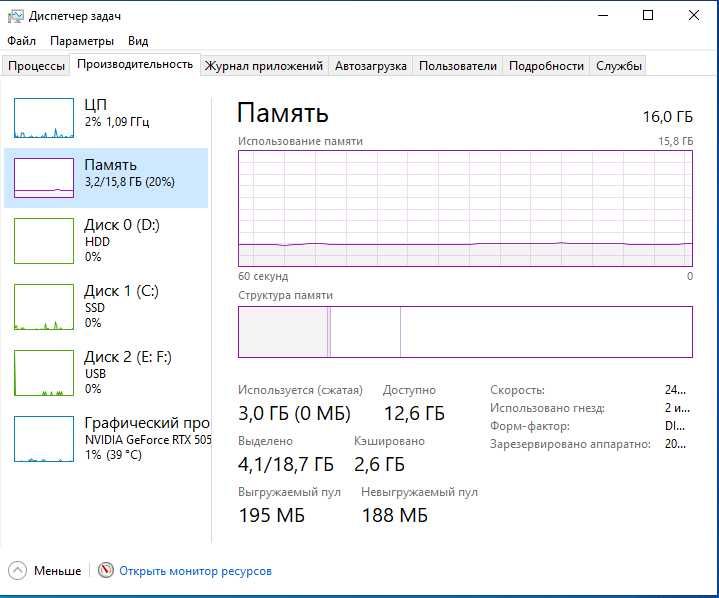The image size is (719, 598).
Task: Click the 16,0 ГБ total memory value
Action: point(668,116)
